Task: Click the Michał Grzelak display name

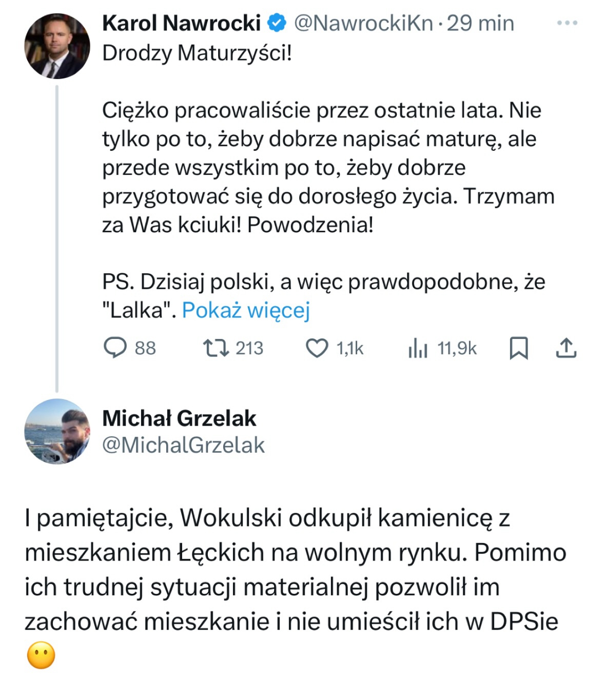Action: coord(179,418)
